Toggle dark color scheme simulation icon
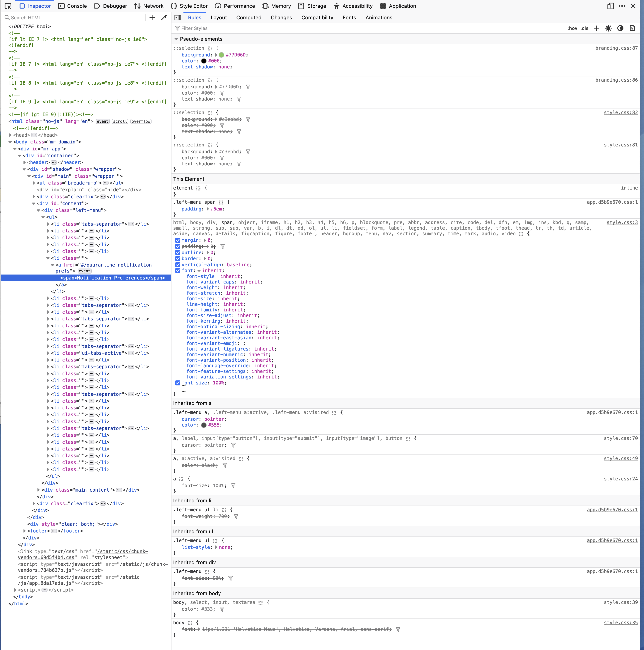The width and height of the screenshot is (644, 650). (620, 28)
